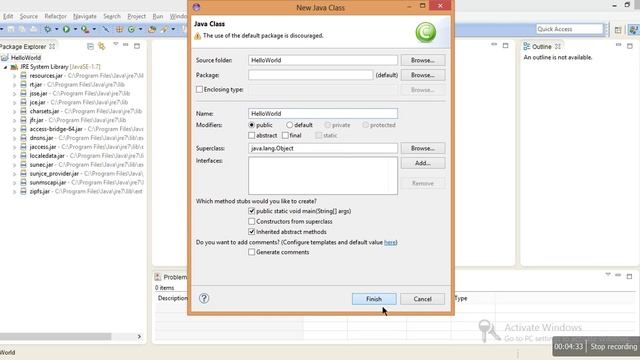
Task: Click the Print toolbar icon
Action: click(34, 29)
